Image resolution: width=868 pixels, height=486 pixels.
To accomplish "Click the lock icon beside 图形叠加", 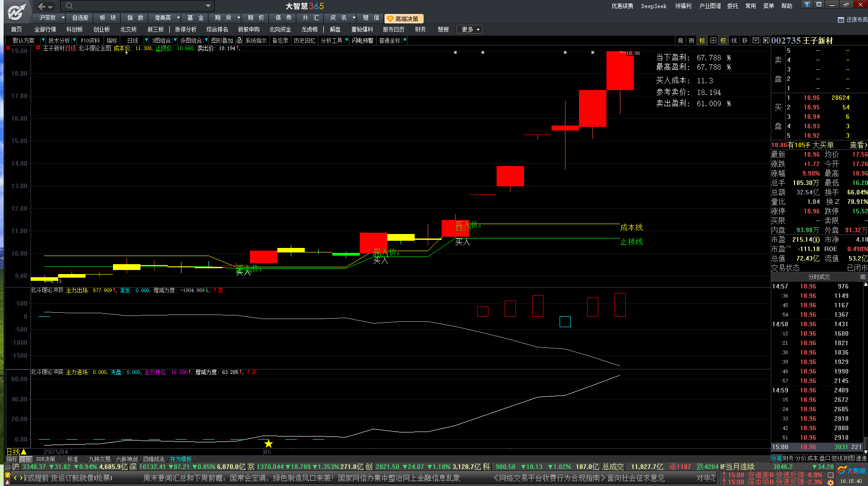I will pyautogui.click(x=240, y=40).
